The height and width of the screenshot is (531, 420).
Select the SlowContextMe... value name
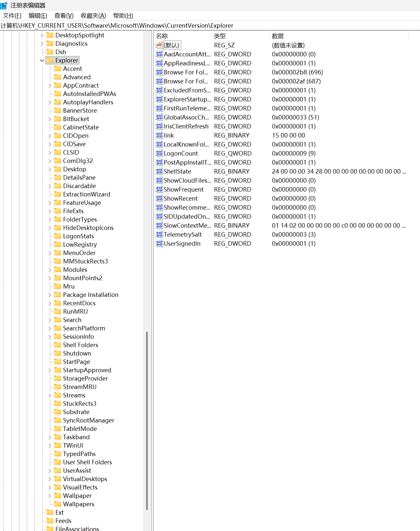(187, 225)
